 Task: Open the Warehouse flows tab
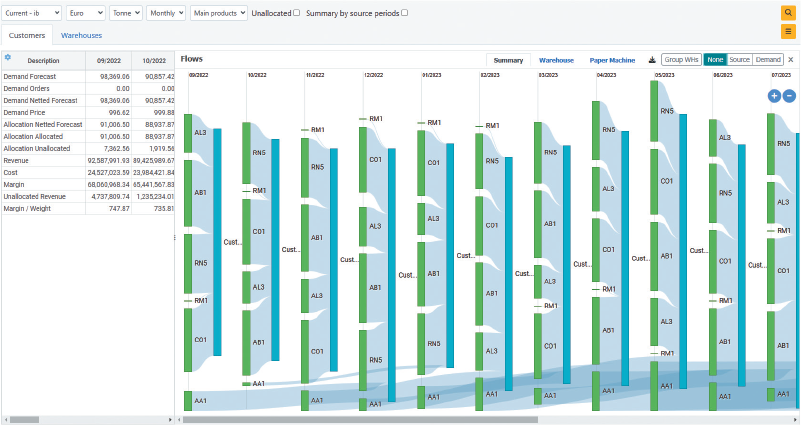556,60
